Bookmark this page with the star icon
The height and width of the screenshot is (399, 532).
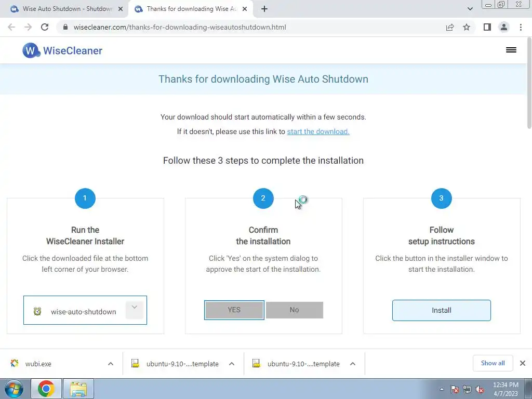pyautogui.click(x=467, y=27)
